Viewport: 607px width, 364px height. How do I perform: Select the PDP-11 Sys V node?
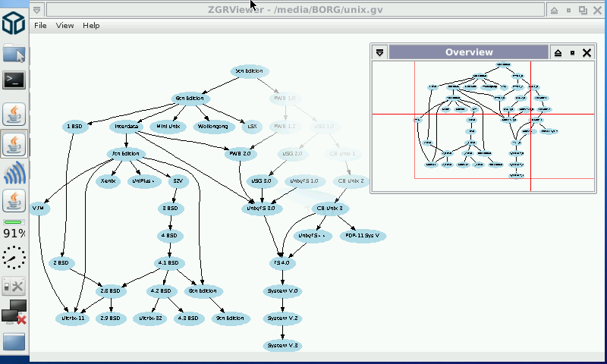point(363,236)
